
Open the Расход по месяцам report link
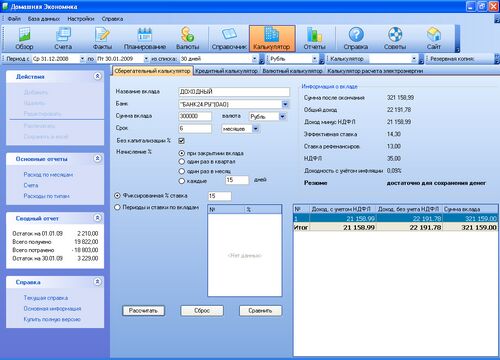[48, 175]
